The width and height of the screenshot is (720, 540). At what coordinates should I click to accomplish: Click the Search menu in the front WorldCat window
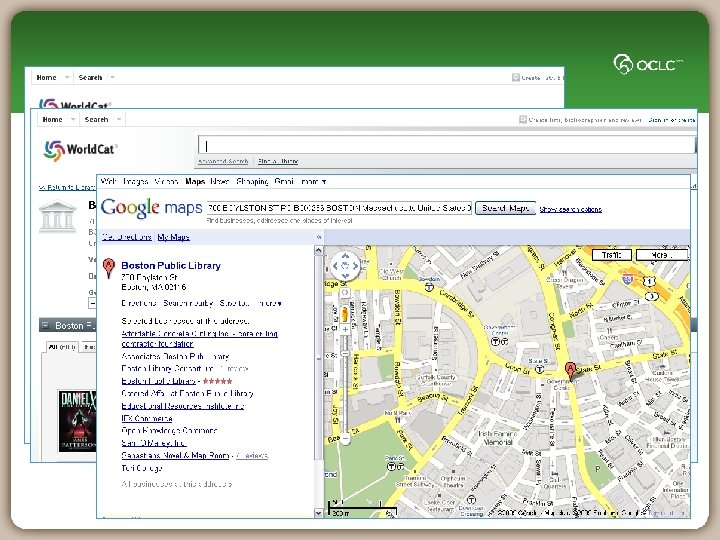tap(96, 119)
